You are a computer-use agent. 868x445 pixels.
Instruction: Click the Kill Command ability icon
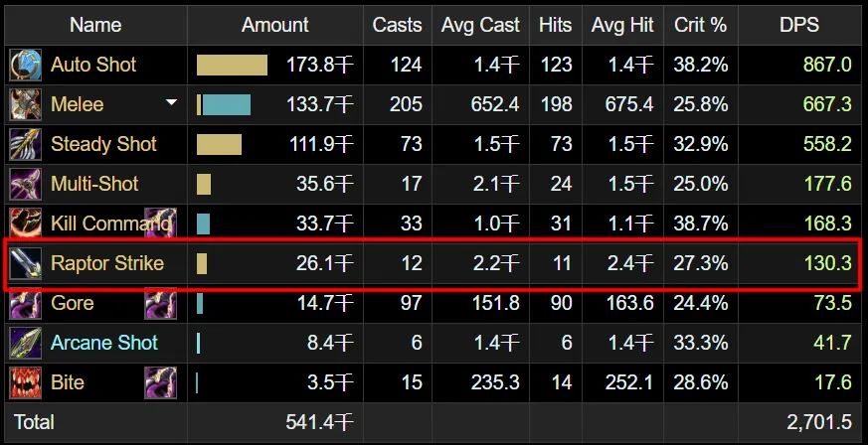tap(26, 223)
